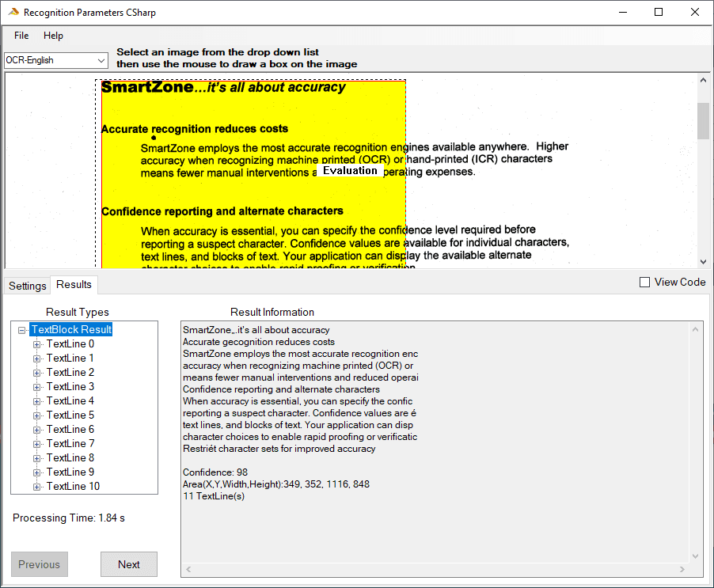This screenshot has height=588, width=714.
Task: Click the SmartZone heading in the image
Action: pyautogui.click(x=223, y=87)
